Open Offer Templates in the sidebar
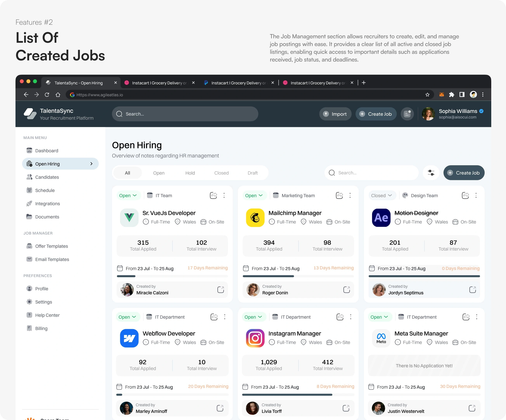Viewport: 506px width, 420px height. click(x=60, y=246)
